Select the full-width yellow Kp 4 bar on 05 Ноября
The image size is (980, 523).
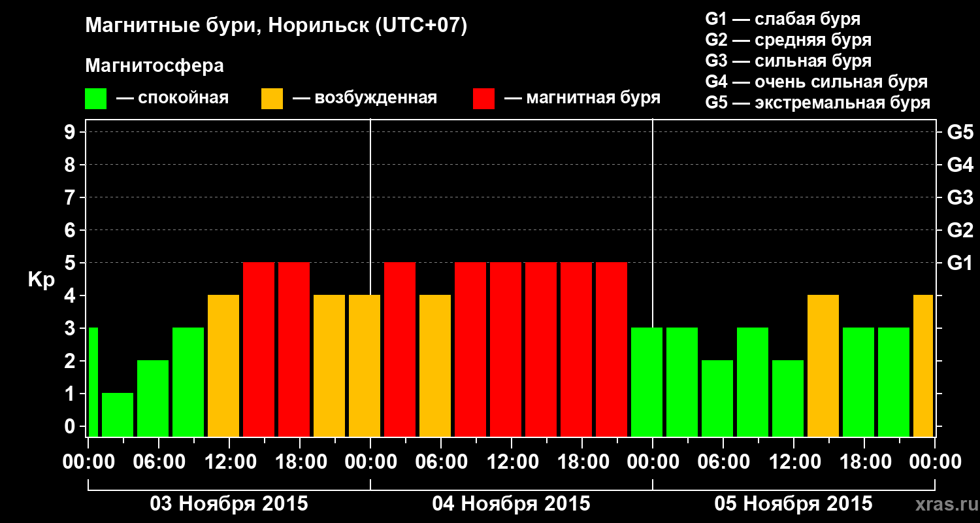coord(823,365)
